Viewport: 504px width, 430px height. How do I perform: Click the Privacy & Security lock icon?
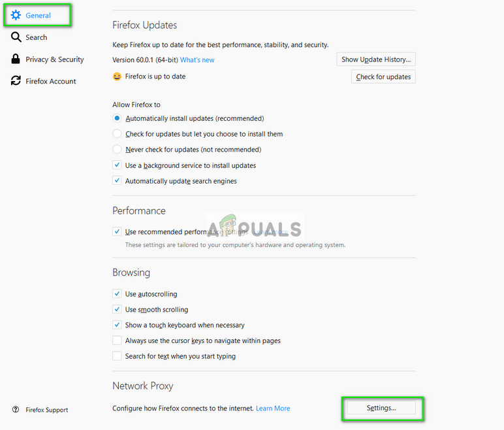(x=16, y=59)
